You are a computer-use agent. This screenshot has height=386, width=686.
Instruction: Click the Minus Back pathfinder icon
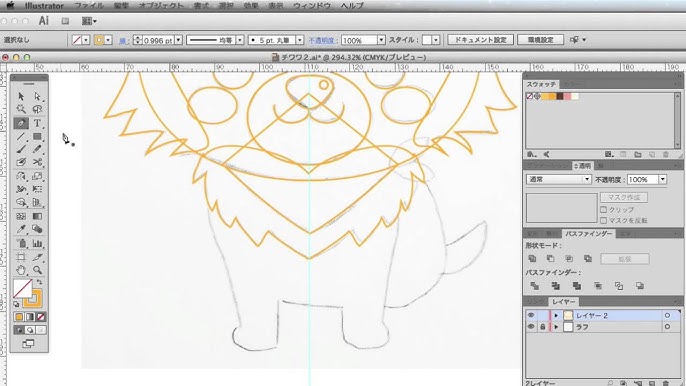click(x=640, y=286)
